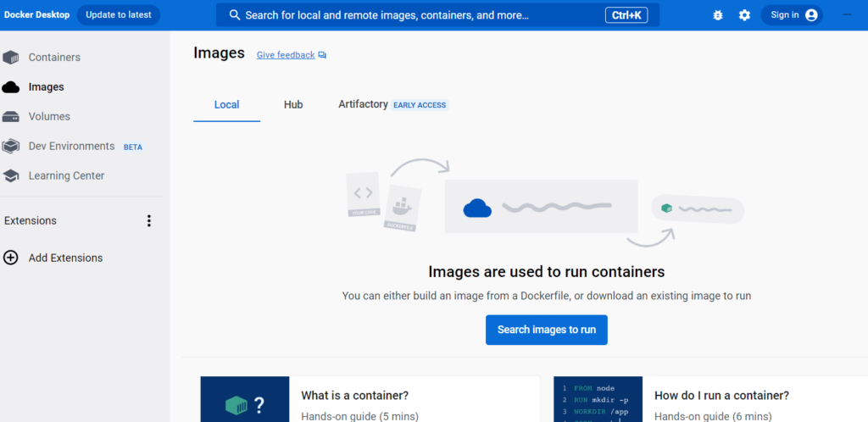868x422 pixels.
Task: Click the Extensions section heading
Action: [31, 220]
